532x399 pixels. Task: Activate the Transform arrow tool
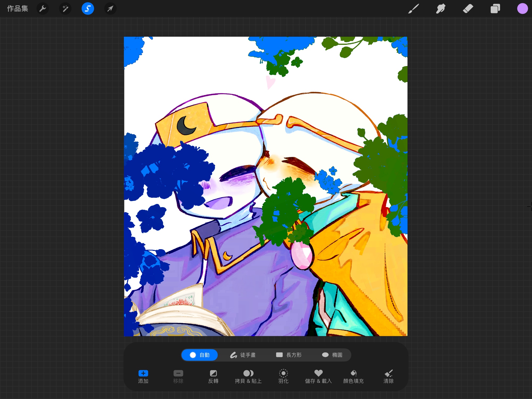coord(110,9)
